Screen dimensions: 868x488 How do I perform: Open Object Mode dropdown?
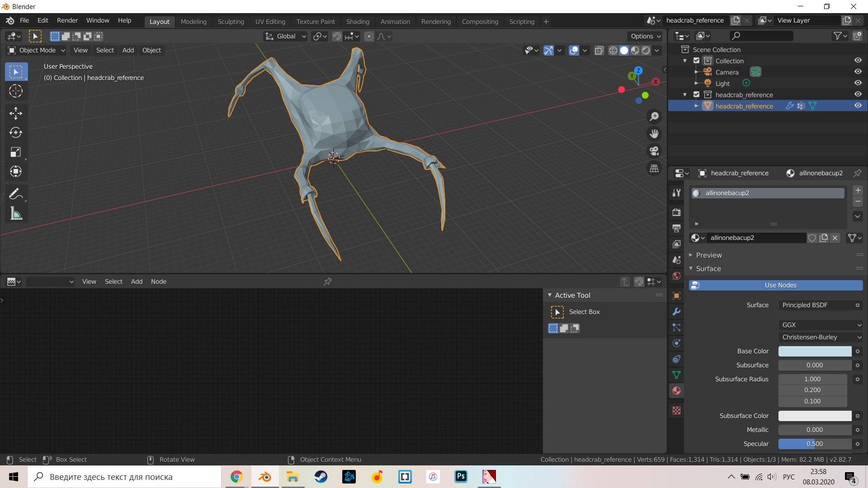point(37,50)
